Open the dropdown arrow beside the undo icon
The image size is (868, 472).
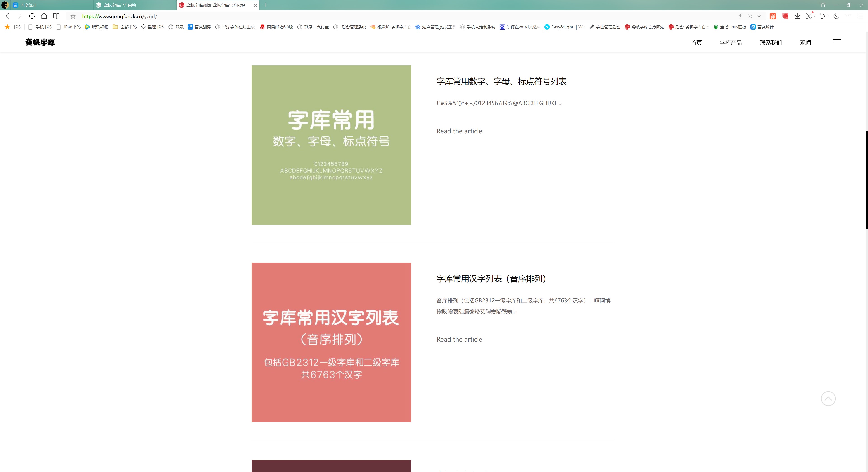tap(828, 16)
